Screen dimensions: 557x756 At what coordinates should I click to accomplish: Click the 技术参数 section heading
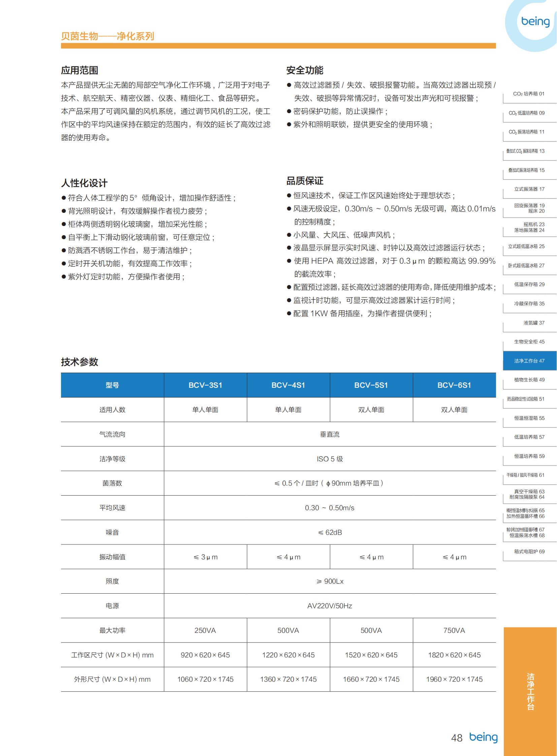[x=79, y=362]
